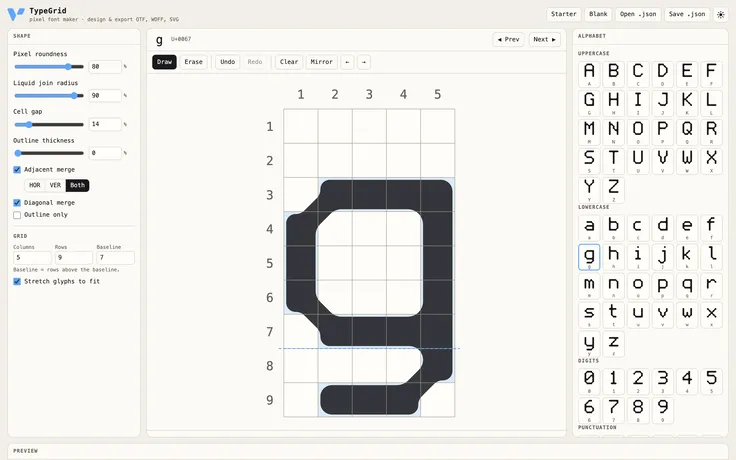
Task: Clear the glyph grid
Action: (x=289, y=62)
